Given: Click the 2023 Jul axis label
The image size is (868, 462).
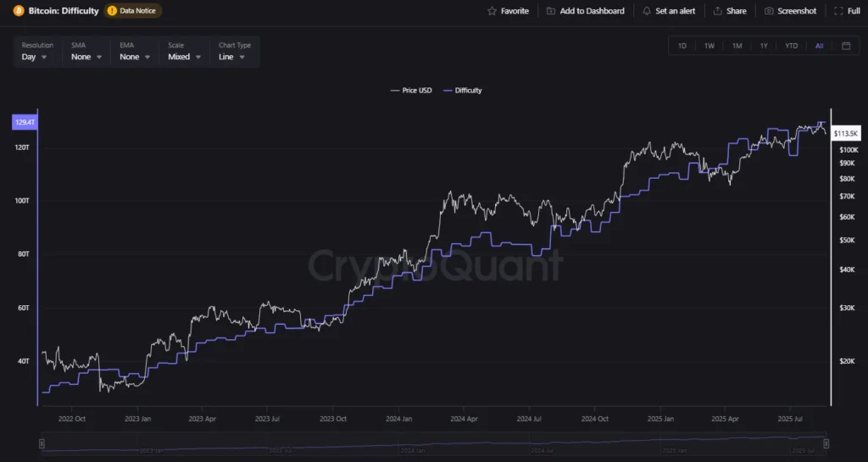Looking at the screenshot, I should [267, 419].
